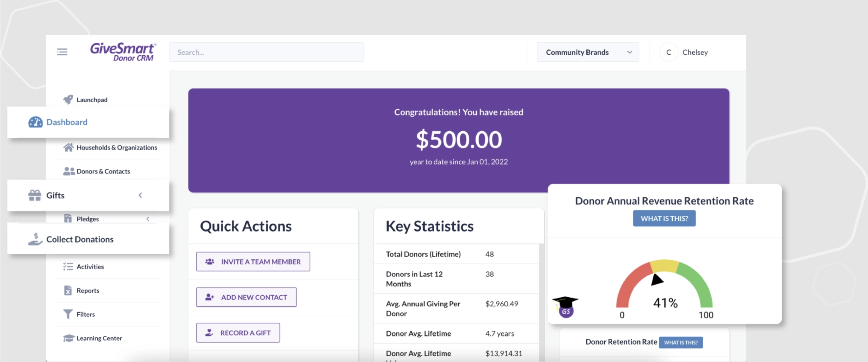Click the Donors & Contacts people icon
This screenshot has width=868, height=362.
tap(69, 171)
